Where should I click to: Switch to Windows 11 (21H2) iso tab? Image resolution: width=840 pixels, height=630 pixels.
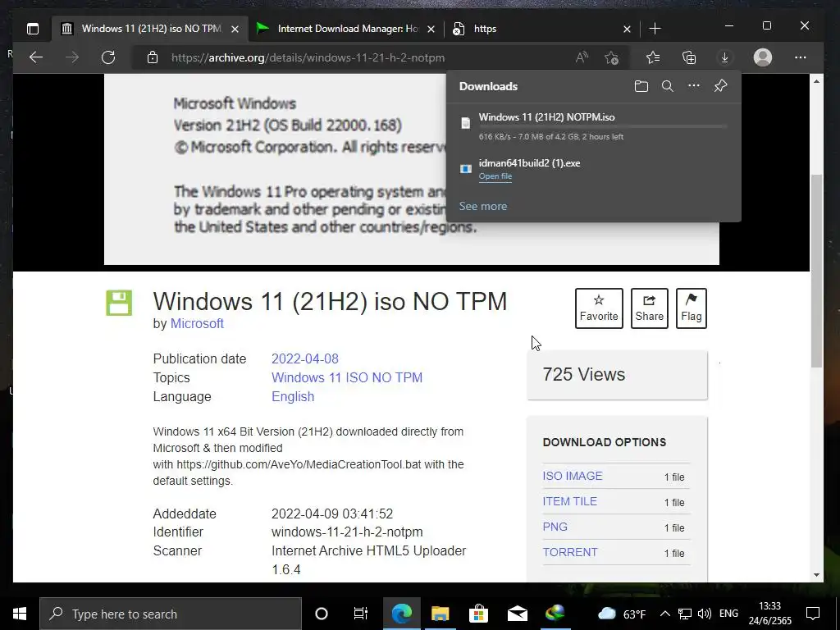coord(150,29)
